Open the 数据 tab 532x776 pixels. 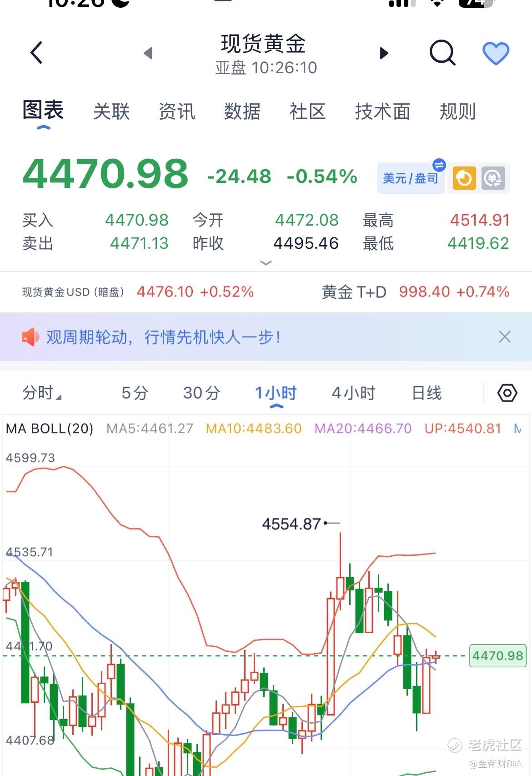click(242, 111)
